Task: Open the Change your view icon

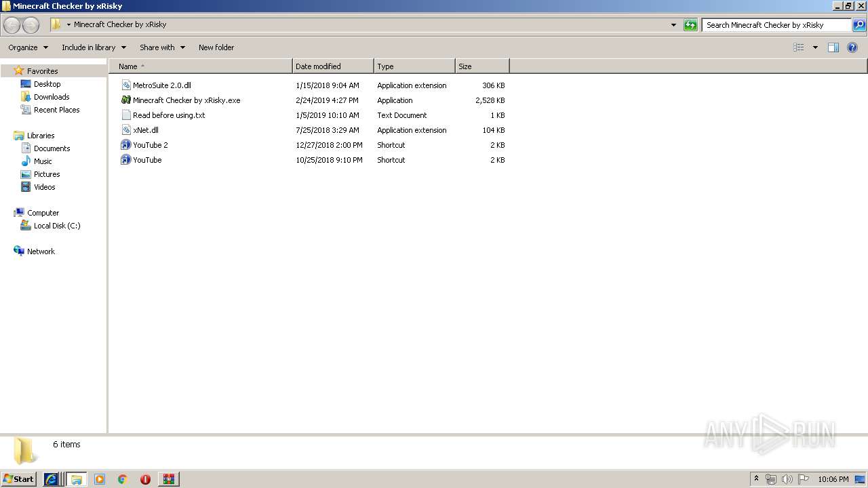Action: (799, 47)
